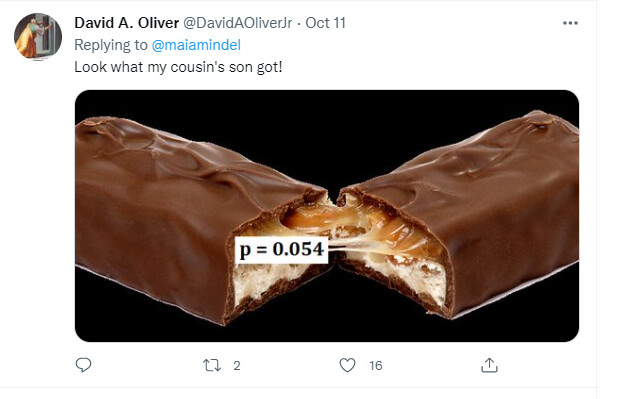The width and height of the screenshot is (617, 399).
Task: Retweet this post using the arrows icon
Action: click(x=212, y=366)
